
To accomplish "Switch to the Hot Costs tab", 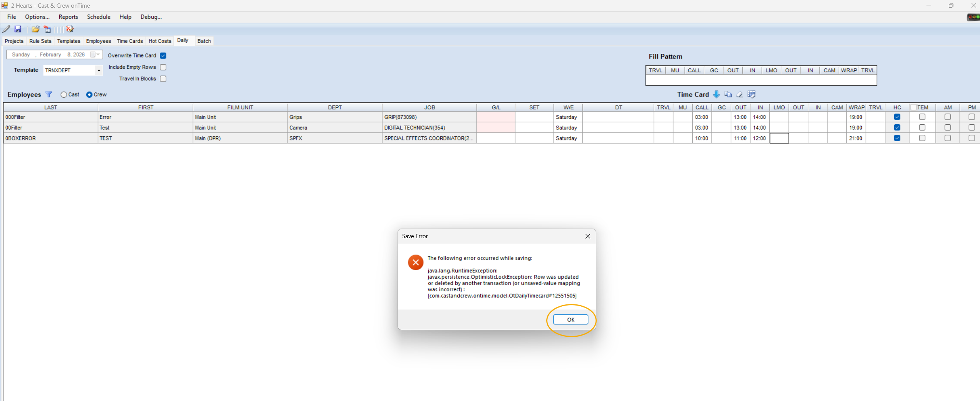I will click(160, 41).
